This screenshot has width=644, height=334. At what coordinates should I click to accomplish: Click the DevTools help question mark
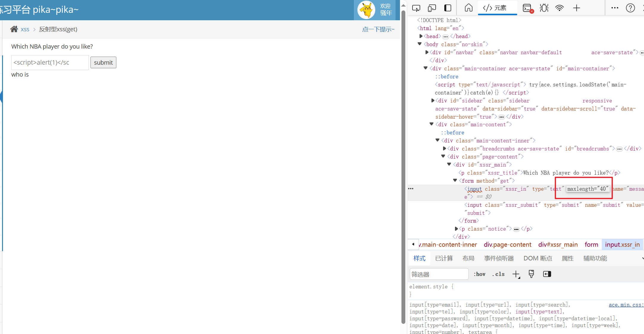click(x=630, y=8)
